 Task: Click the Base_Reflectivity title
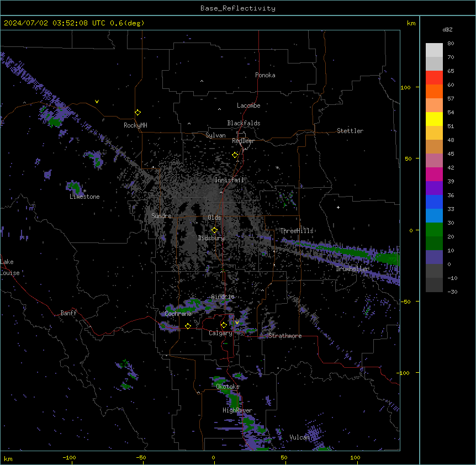(x=238, y=8)
